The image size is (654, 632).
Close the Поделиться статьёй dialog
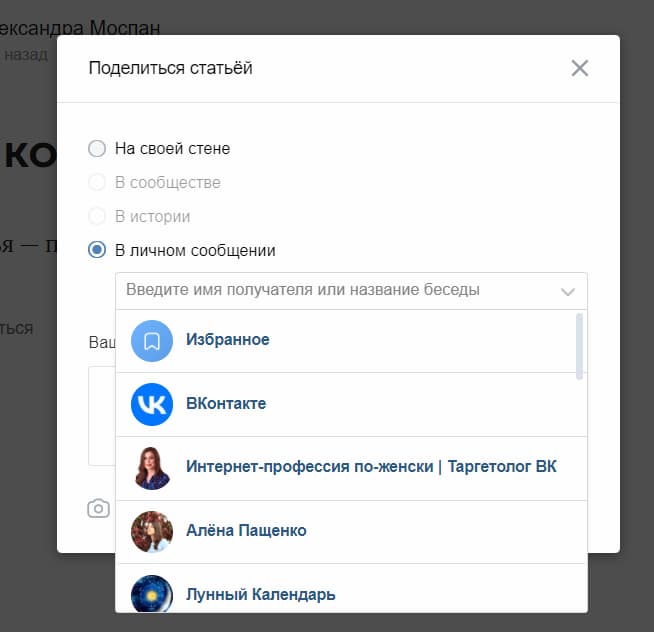580,68
